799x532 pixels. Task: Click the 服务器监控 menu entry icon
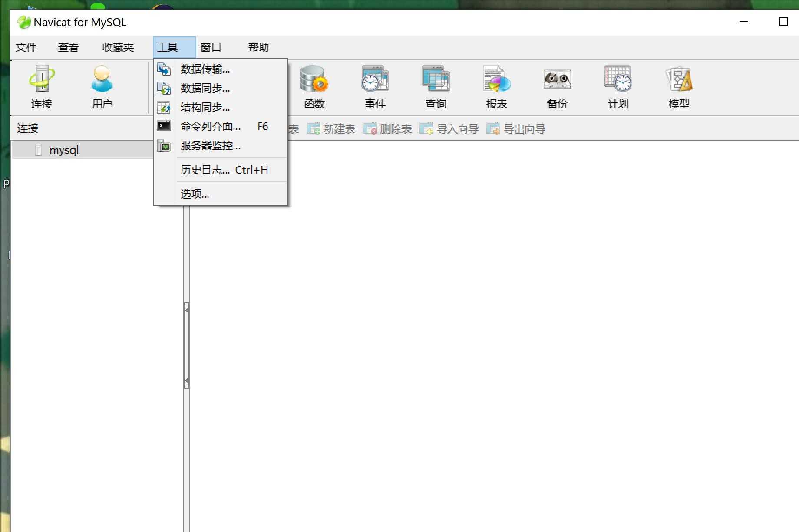coord(164,145)
